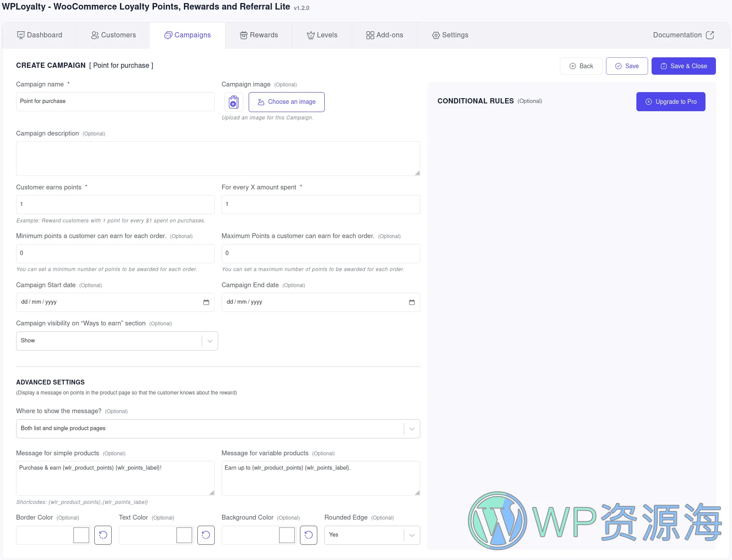
Task: Go to the Rewards tab
Action: click(259, 35)
